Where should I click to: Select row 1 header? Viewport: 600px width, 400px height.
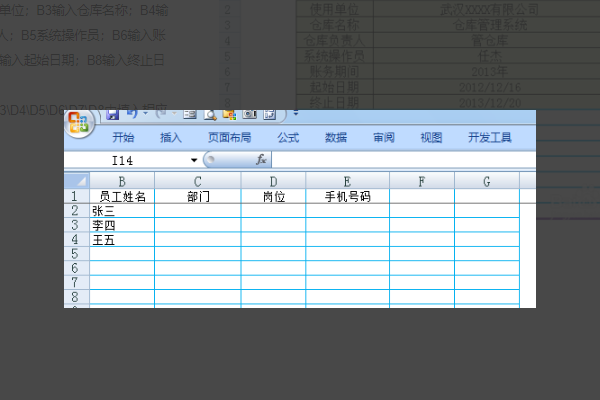[77, 196]
